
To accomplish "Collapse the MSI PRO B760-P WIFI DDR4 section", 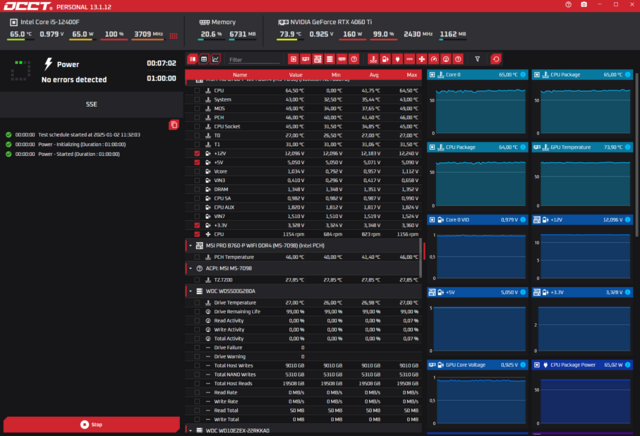I will [190, 244].
